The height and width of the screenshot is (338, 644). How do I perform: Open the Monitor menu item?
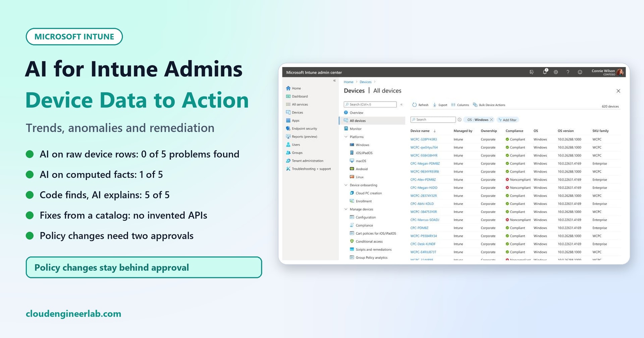click(353, 129)
